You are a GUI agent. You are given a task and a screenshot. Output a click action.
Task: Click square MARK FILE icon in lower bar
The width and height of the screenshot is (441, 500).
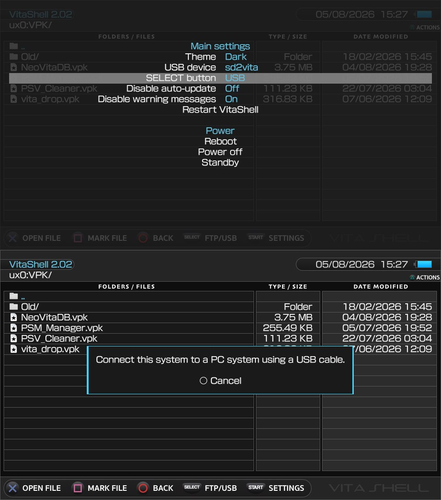pyautogui.click(x=78, y=488)
